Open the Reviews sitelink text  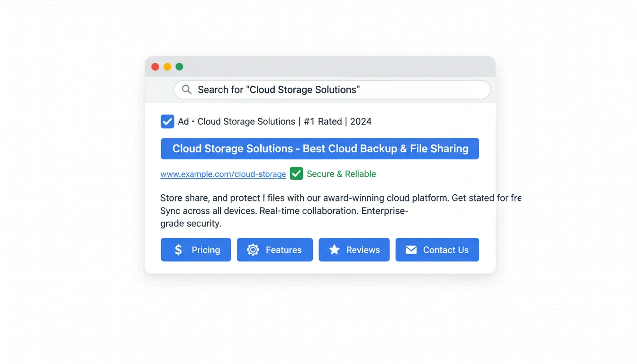(x=363, y=250)
